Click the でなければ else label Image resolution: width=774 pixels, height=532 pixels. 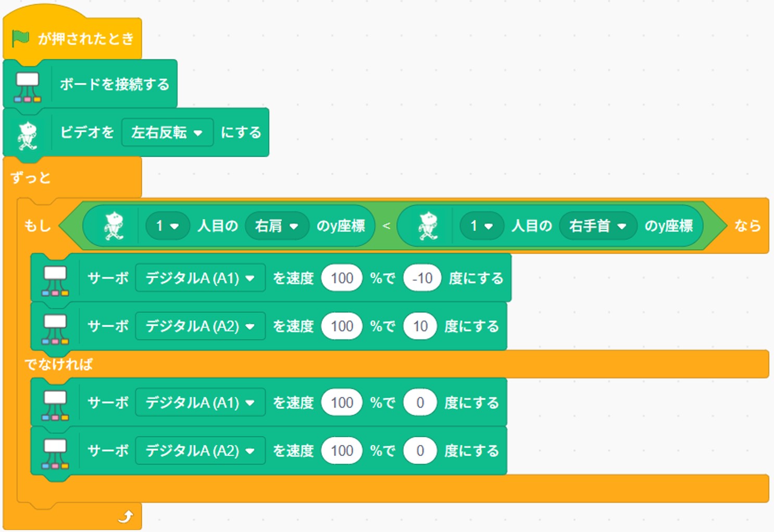point(58,364)
